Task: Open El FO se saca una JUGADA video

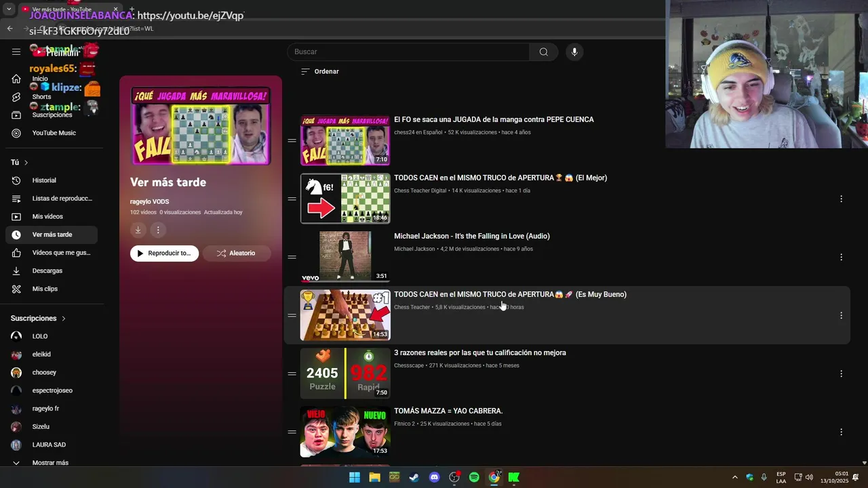Action: 494,119
